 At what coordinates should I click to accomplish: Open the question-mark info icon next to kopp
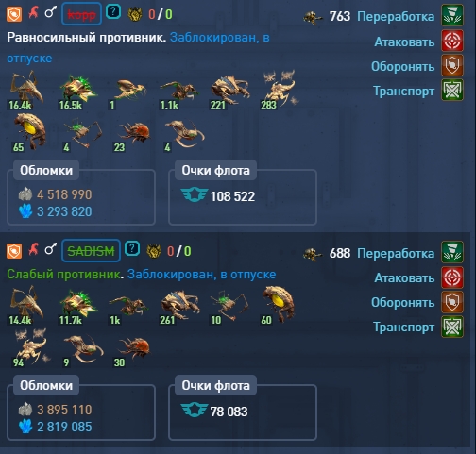click(x=113, y=12)
